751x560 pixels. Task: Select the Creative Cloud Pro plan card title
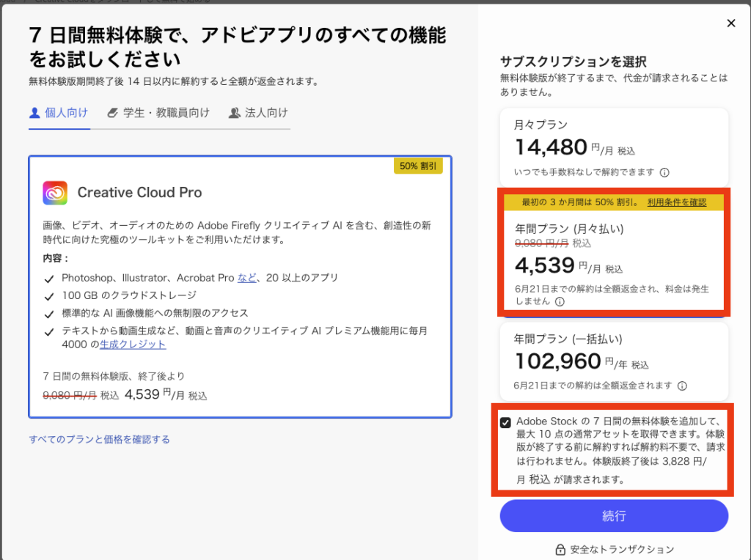coord(139,193)
